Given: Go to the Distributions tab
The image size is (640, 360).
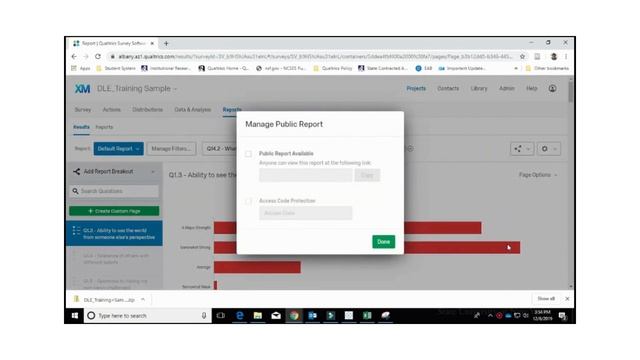Looking at the screenshot, I should click(x=147, y=110).
